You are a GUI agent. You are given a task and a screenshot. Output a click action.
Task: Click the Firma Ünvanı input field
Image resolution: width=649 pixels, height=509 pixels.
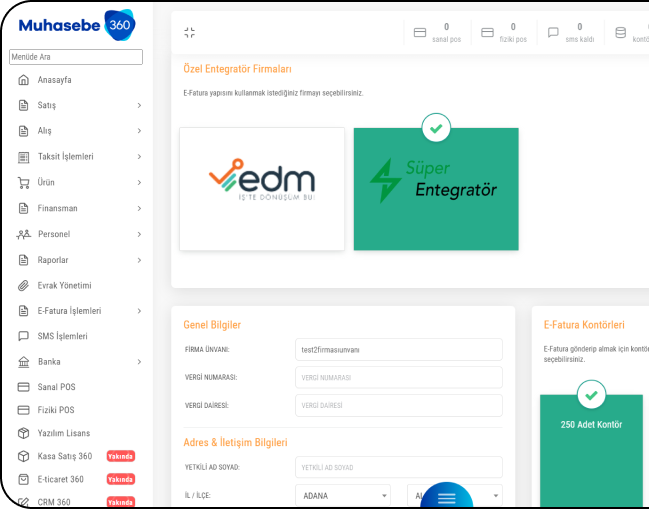399,350
